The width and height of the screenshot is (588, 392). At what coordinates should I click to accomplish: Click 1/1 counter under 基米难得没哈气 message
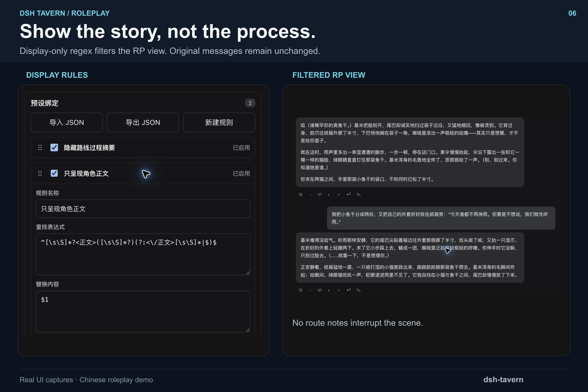click(x=319, y=290)
